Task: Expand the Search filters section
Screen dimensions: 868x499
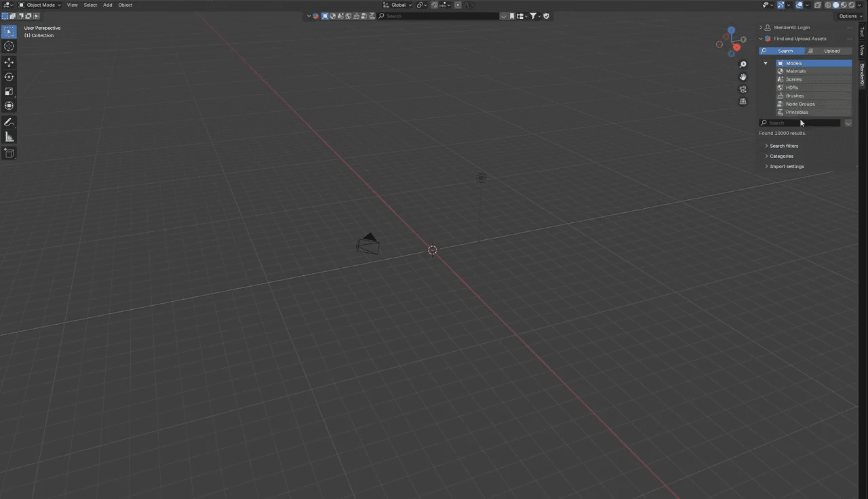Action: coord(784,146)
